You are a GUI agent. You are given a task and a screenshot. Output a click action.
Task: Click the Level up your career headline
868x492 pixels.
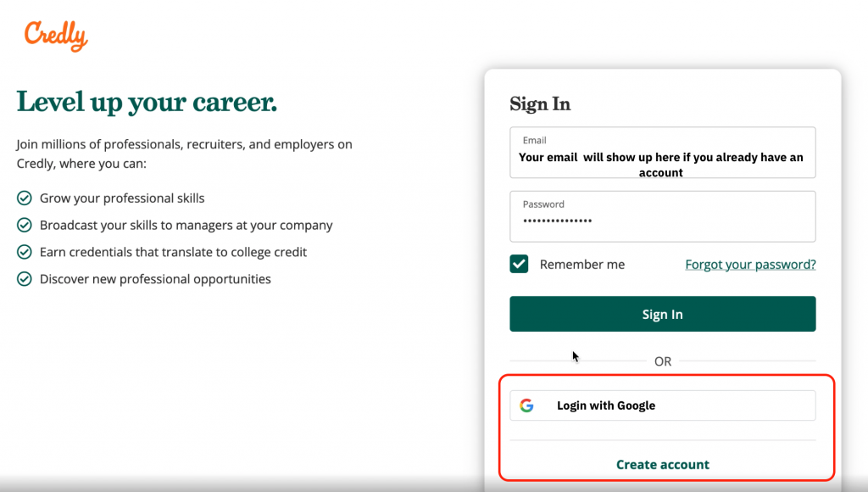click(x=147, y=102)
